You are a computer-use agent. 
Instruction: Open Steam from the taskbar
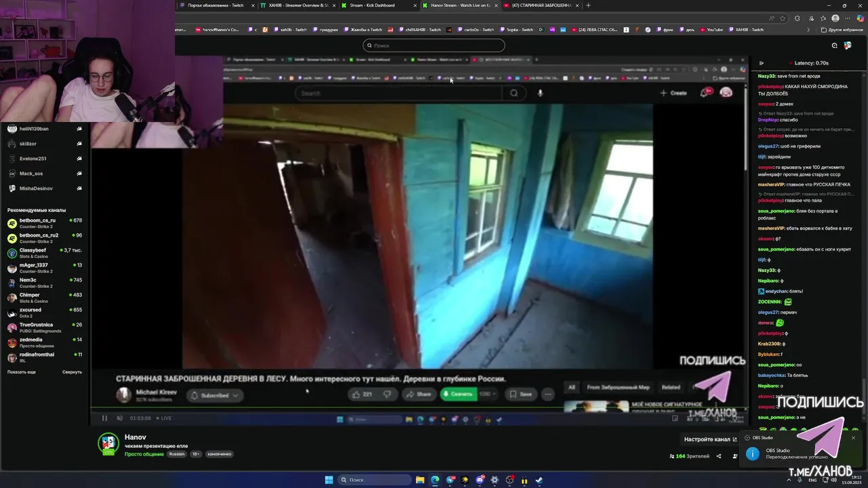[x=539, y=480]
